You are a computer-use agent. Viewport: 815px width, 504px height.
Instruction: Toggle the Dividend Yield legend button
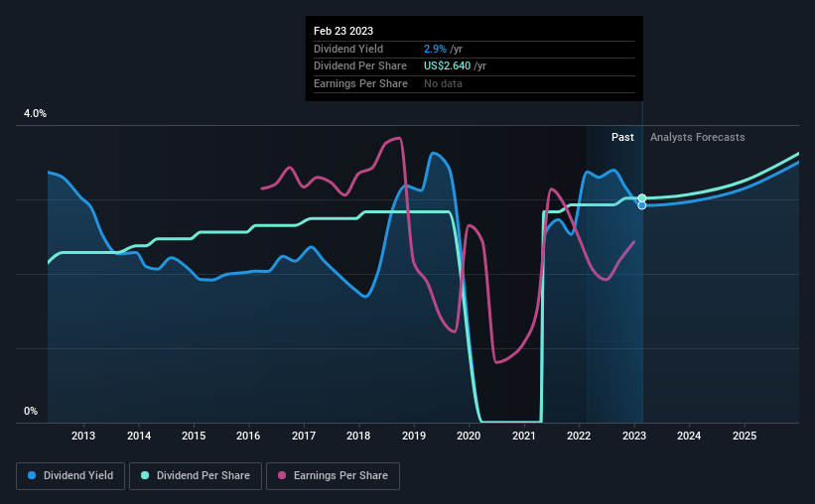coord(70,476)
